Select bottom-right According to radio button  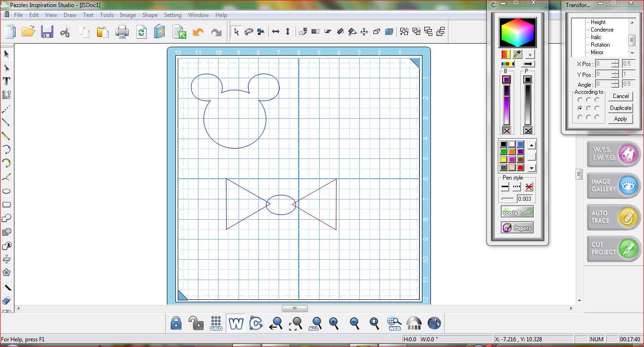pyautogui.click(x=597, y=117)
